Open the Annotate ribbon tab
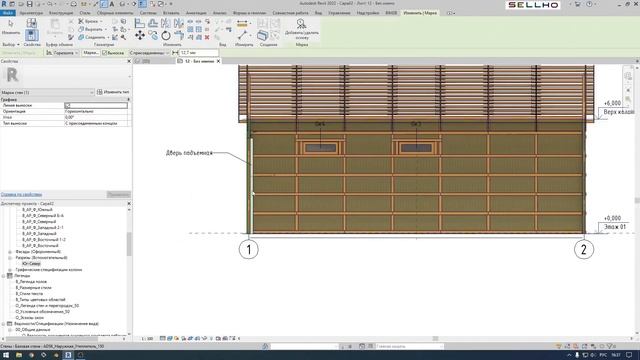Viewport: 640px width, 360px height. (x=196, y=13)
